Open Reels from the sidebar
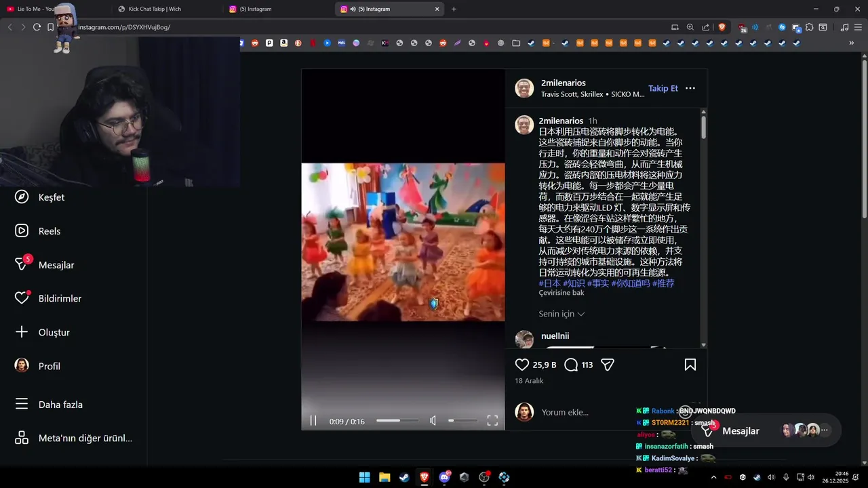Screen dimensions: 868x488 (x=38, y=231)
